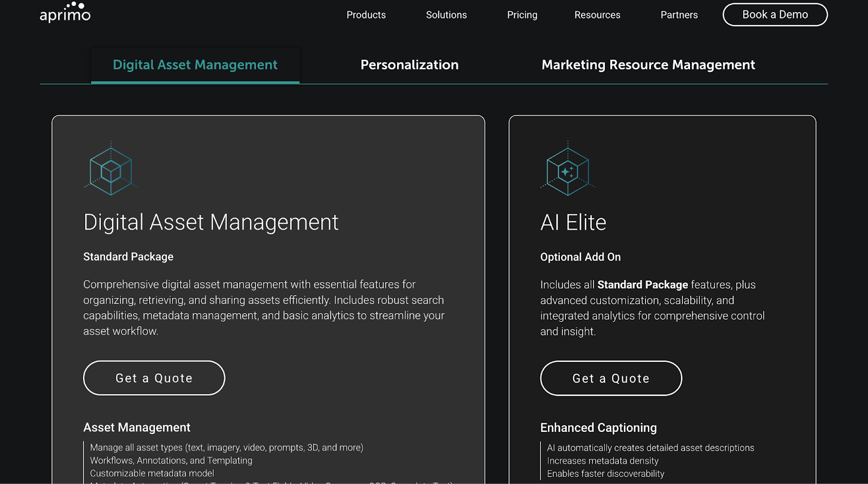This screenshot has height=484, width=868.
Task: Click the aprimo logo
Action: coord(65,13)
